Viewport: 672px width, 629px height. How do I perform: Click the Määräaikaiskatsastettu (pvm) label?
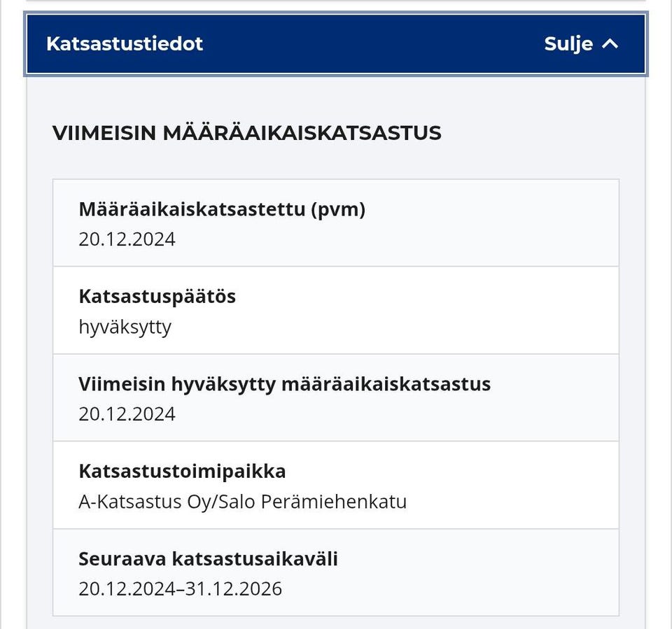[221, 209]
